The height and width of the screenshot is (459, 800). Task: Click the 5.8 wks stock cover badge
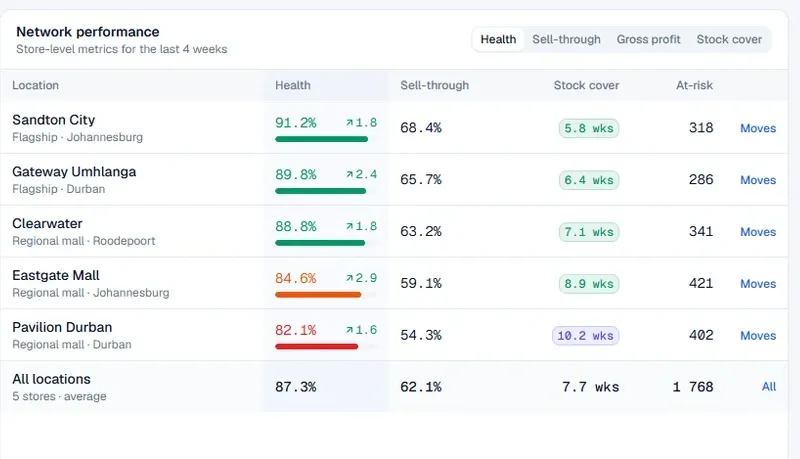(x=589, y=128)
